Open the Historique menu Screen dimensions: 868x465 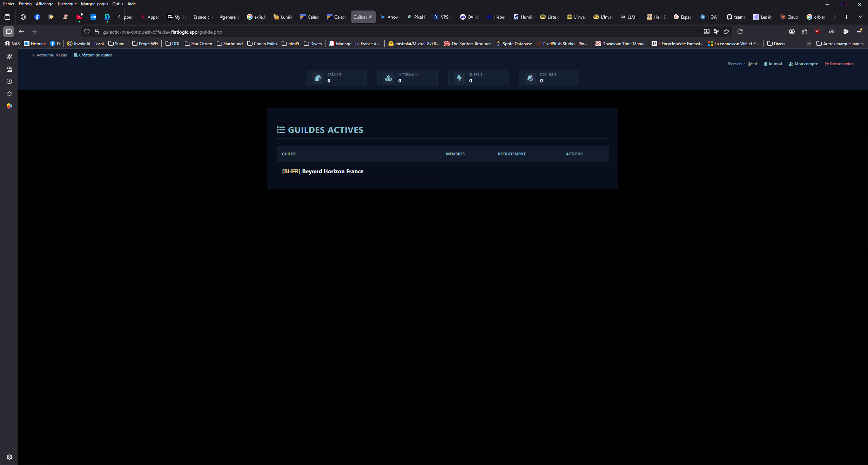tap(67, 4)
